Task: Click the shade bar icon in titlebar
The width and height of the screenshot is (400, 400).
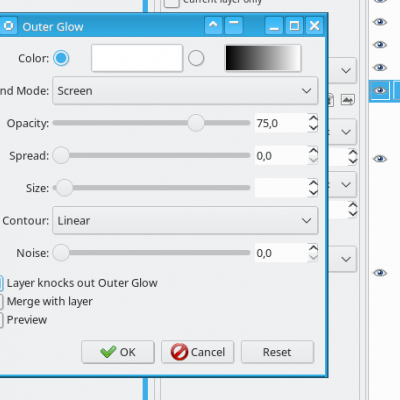Action: [234, 26]
